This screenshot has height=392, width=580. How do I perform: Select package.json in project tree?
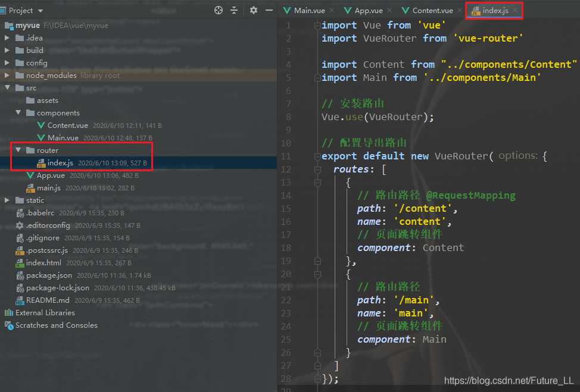49,275
